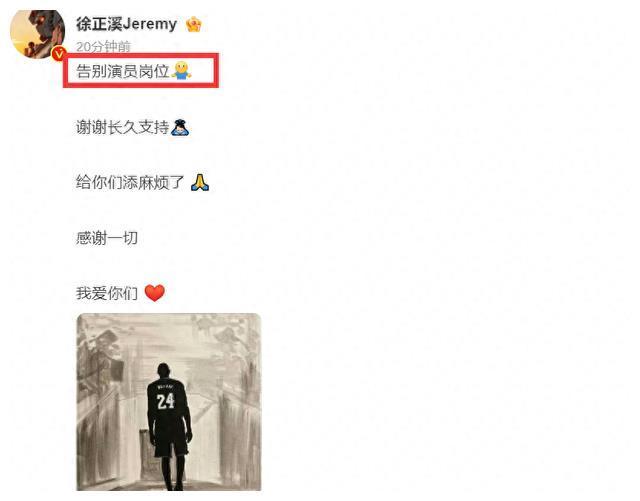
Task: Click the red highlight box border
Action: click(x=141, y=54)
